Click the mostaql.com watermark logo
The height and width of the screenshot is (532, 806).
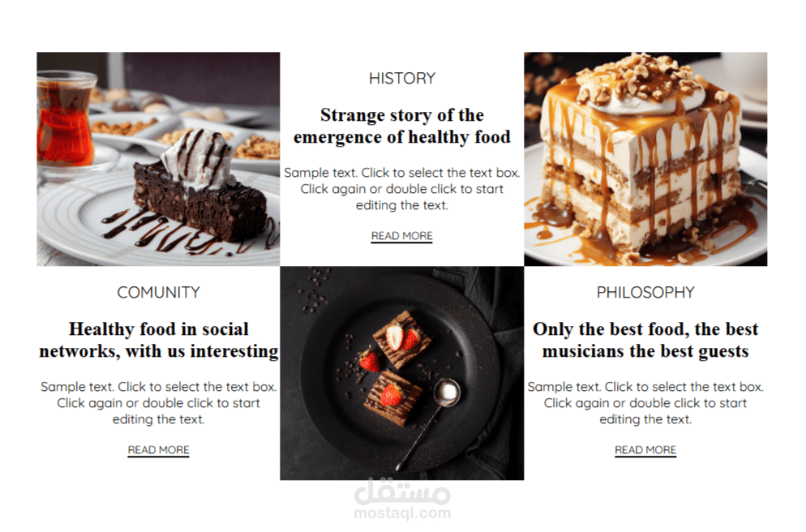click(x=402, y=492)
